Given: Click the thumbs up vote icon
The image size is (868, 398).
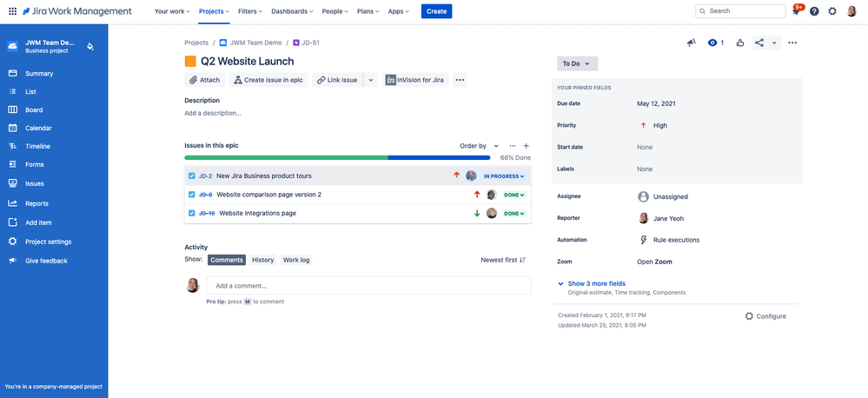Looking at the screenshot, I should 740,43.
